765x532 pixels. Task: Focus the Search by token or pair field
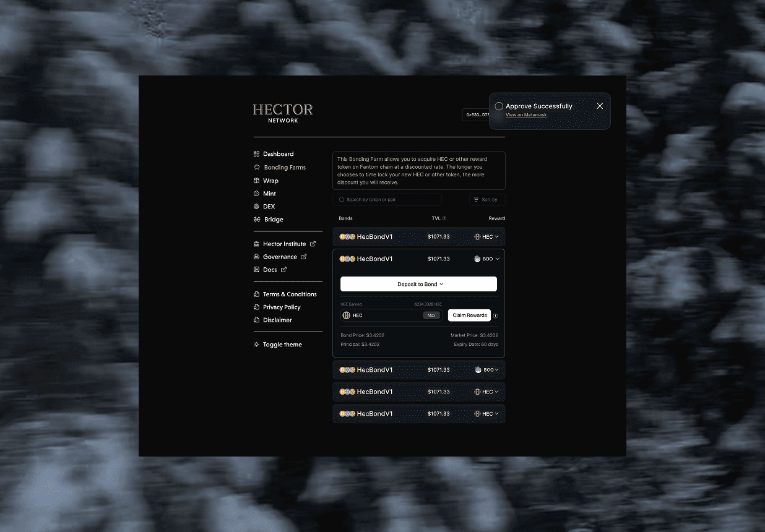pyautogui.click(x=387, y=200)
